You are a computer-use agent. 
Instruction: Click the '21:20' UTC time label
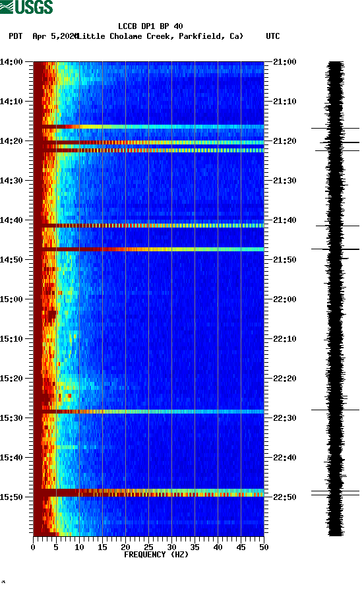coord(285,141)
